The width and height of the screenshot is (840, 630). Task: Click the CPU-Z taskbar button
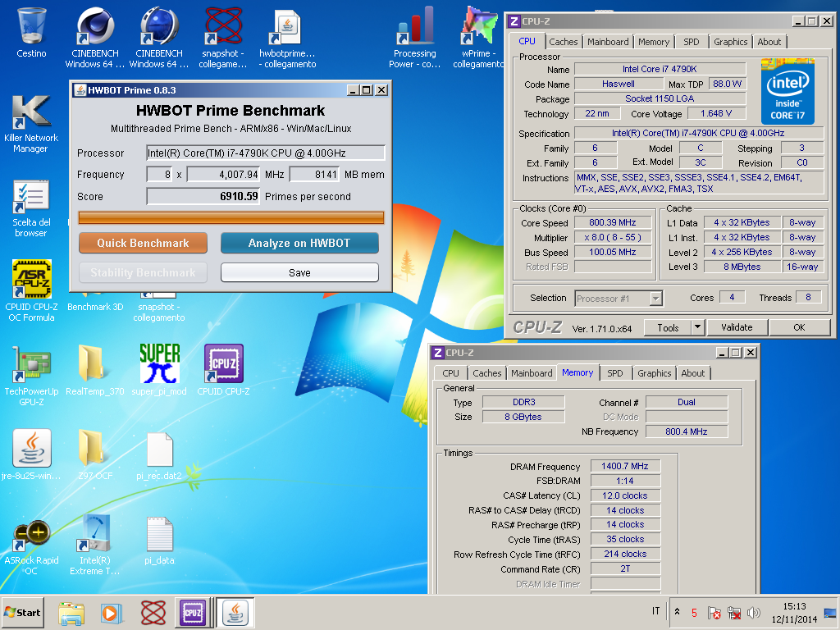(192, 612)
